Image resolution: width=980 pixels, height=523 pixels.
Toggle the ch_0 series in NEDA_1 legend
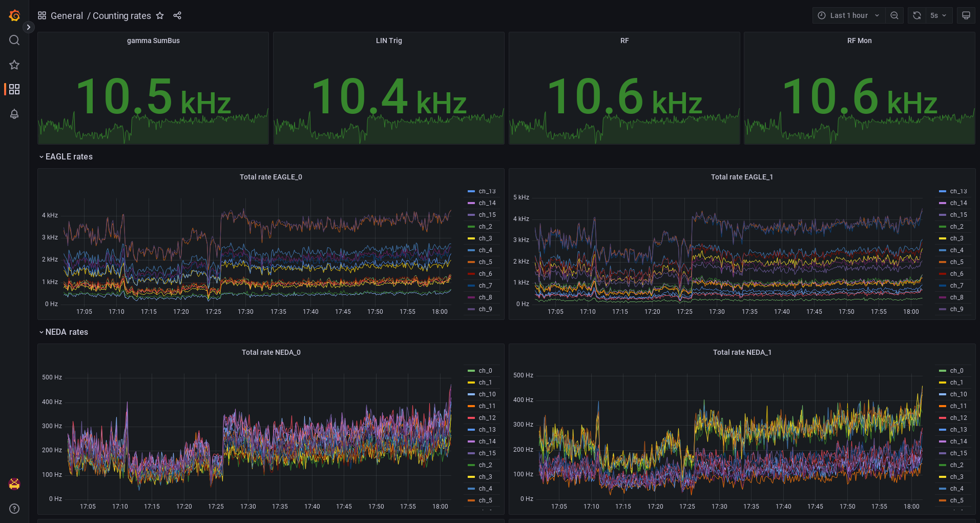pyautogui.click(x=956, y=370)
